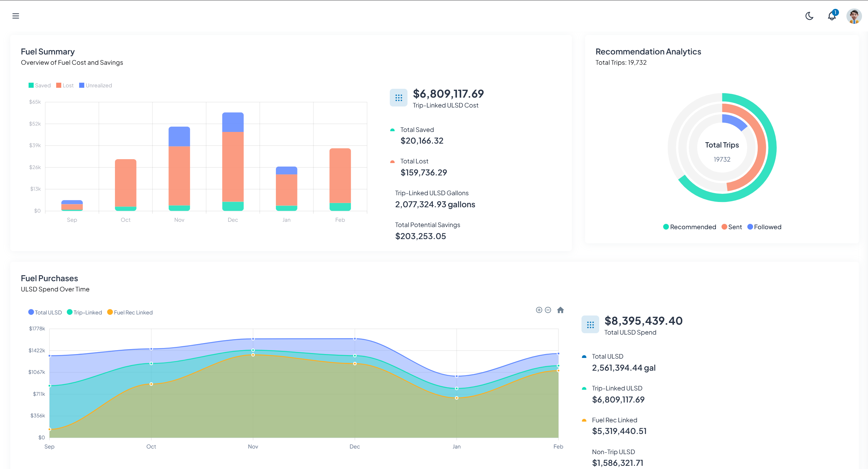Screen dimensions: 868x469
Task: Toggle the Lost series in legend
Action: (x=65, y=86)
